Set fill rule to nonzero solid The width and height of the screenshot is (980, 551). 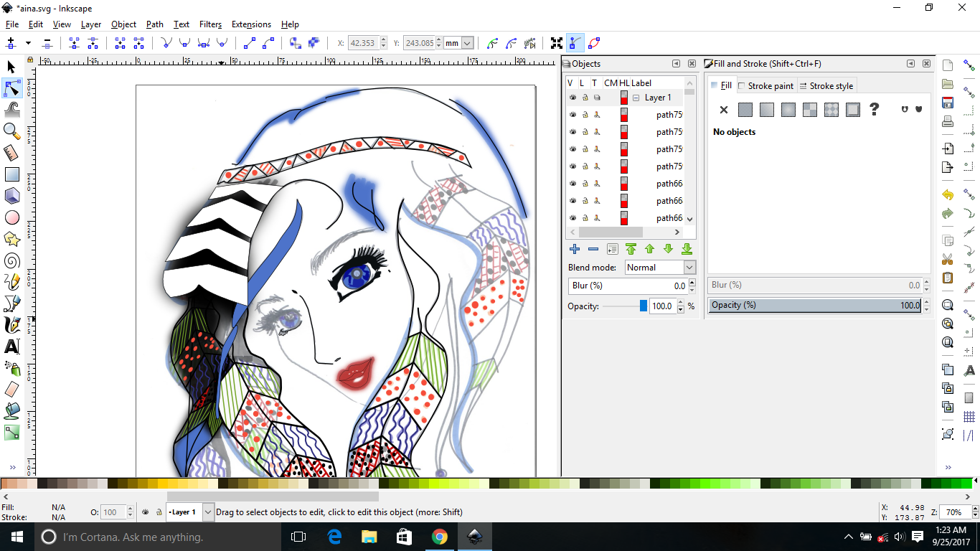point(918,110)
